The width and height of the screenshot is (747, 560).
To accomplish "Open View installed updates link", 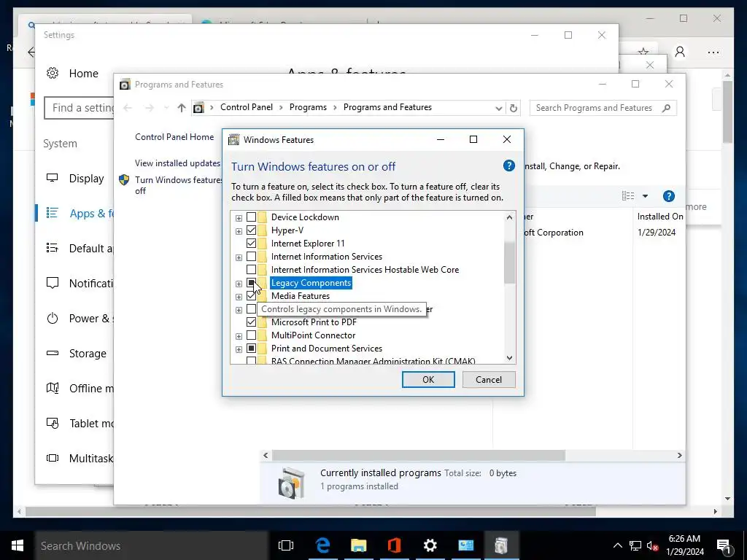I will 178,163.
